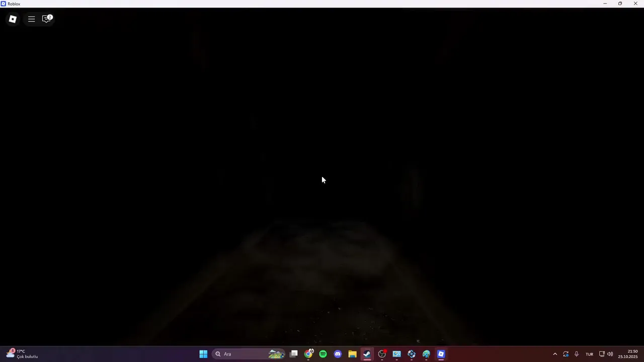644x362 pixels.
Task: Open the weather widget showing 17°C
Action: [22, 354]
